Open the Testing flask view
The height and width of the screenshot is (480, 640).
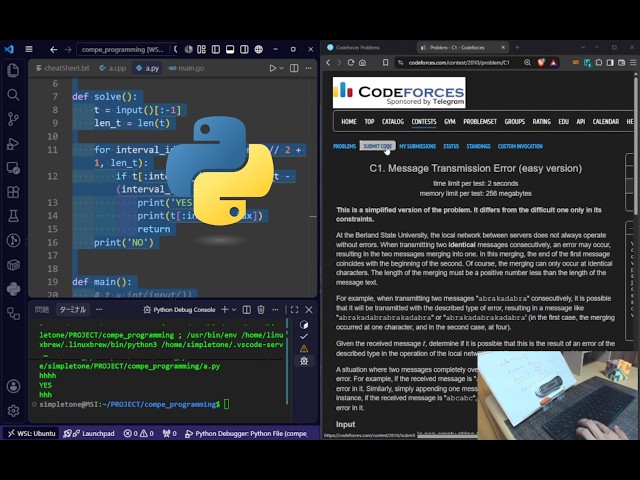pyautogui.click(x=13, y=216)
